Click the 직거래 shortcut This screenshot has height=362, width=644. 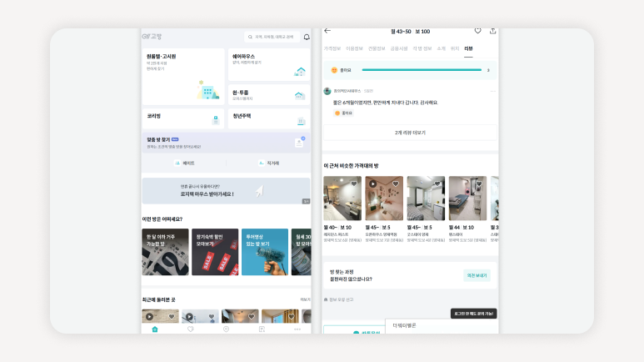269,163
